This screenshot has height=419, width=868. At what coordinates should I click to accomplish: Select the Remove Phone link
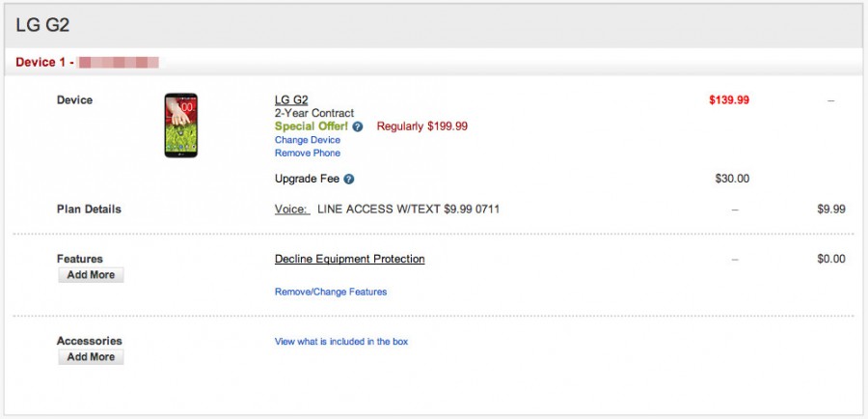(x=308, y=153)
